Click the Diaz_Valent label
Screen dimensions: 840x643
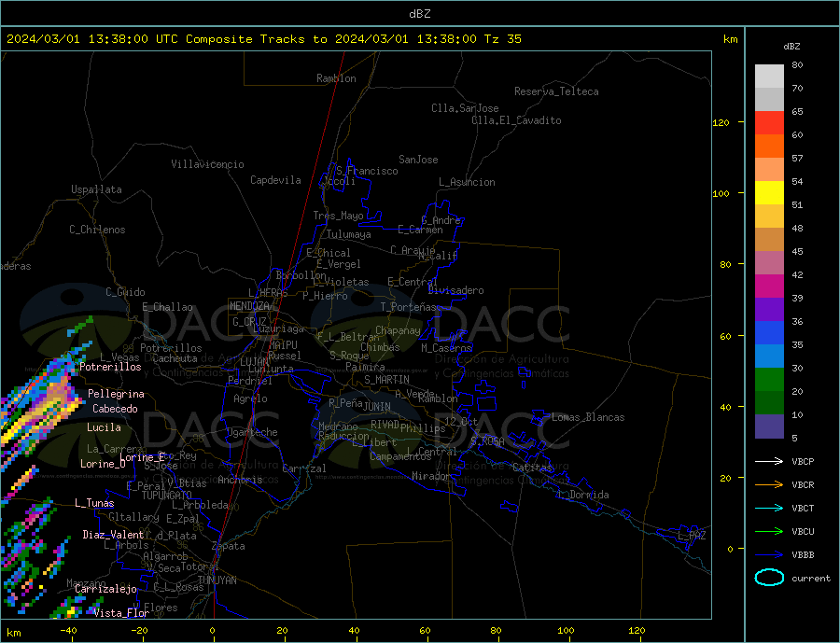click(113, 535)
